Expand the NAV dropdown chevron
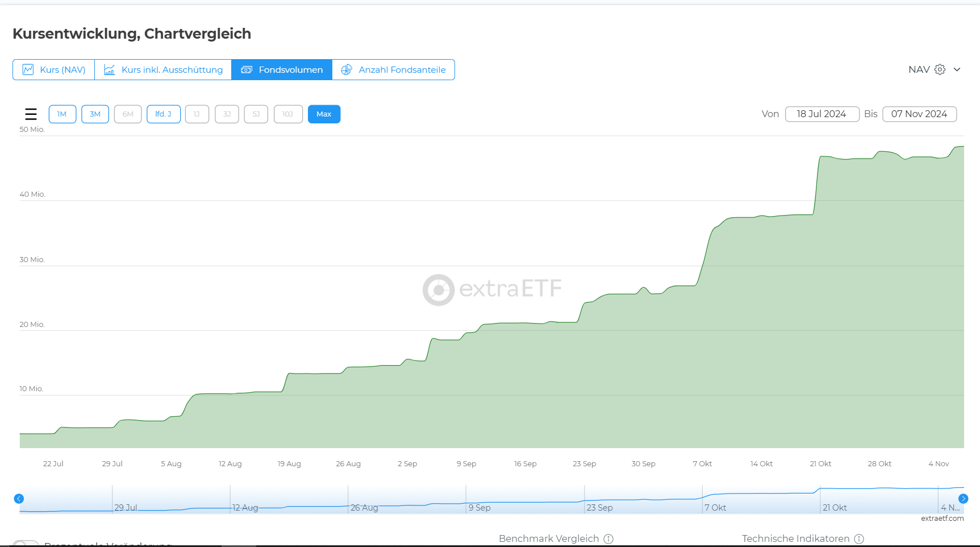 coord(957,69)
